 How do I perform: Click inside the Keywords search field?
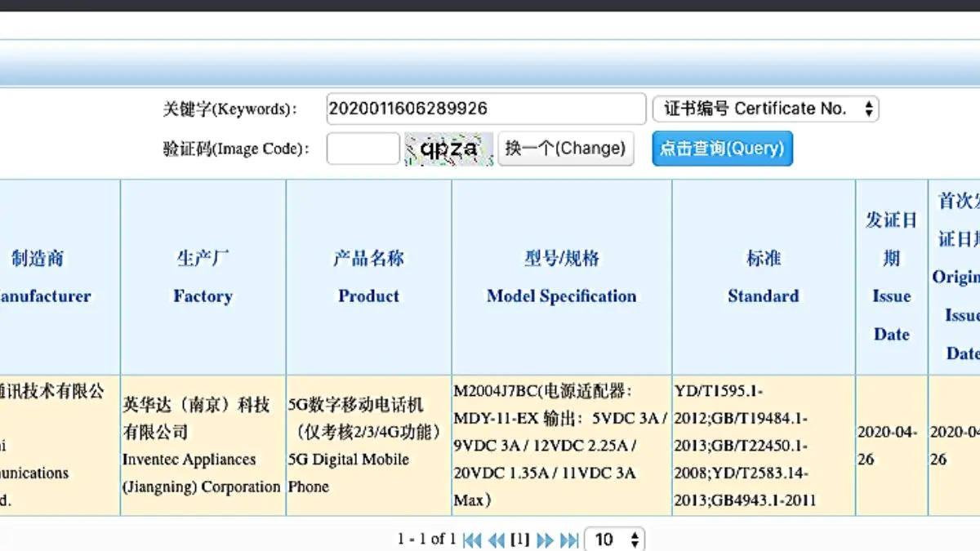(x=486, y=108)
